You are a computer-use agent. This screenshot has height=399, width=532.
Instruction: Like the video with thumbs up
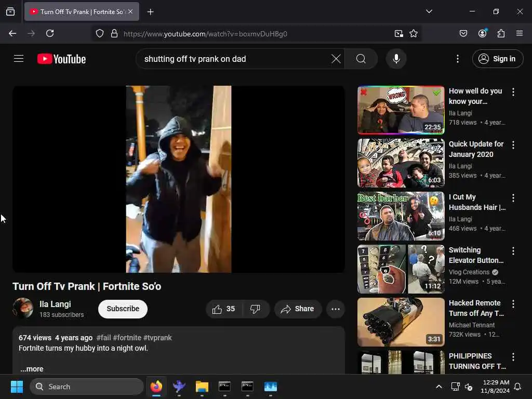(x=224, y=309)
